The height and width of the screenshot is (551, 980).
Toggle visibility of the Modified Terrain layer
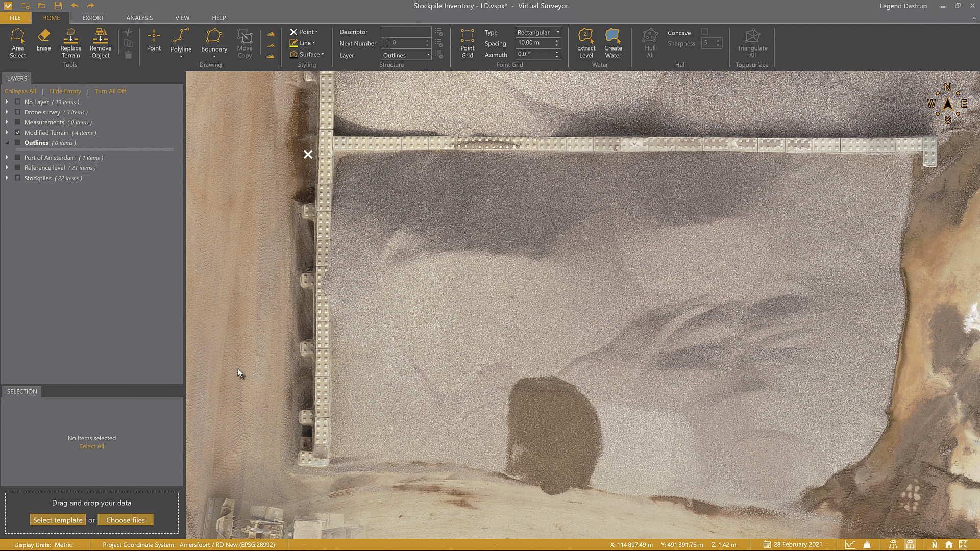click(x=17, y=132)
